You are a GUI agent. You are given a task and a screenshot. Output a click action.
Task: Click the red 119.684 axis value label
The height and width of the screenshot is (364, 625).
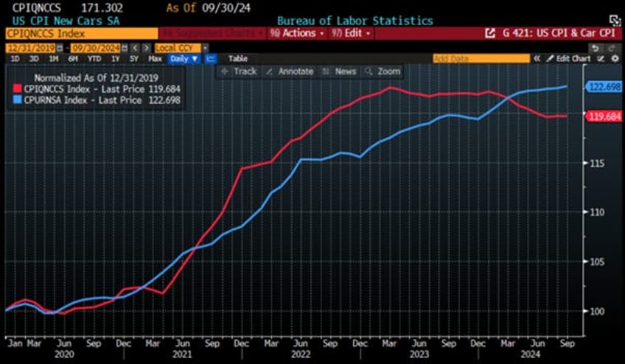[x=604, y=116]
